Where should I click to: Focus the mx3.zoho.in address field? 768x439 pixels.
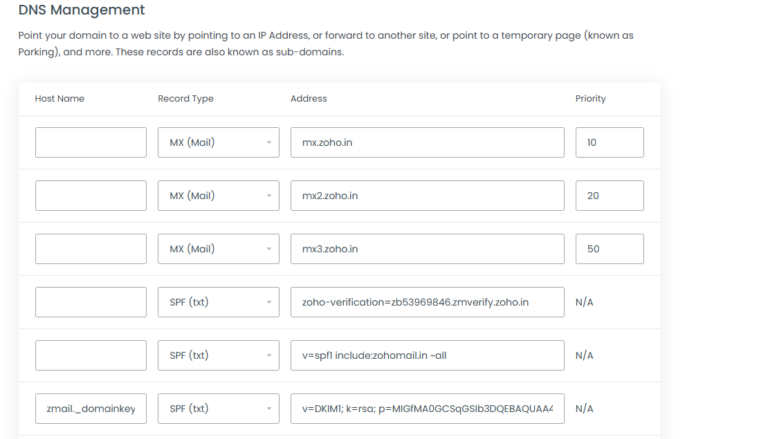[x=427, y=249]
